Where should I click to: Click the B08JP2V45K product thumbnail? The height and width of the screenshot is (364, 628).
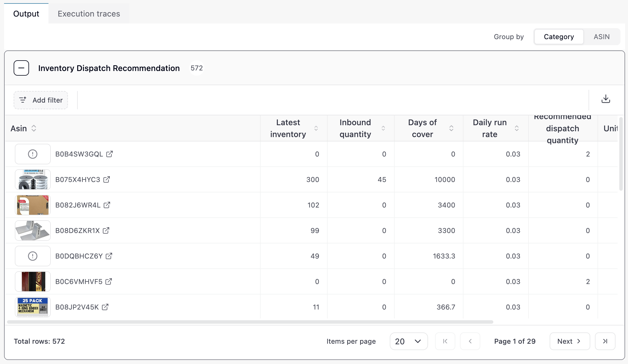click(33, 307)
